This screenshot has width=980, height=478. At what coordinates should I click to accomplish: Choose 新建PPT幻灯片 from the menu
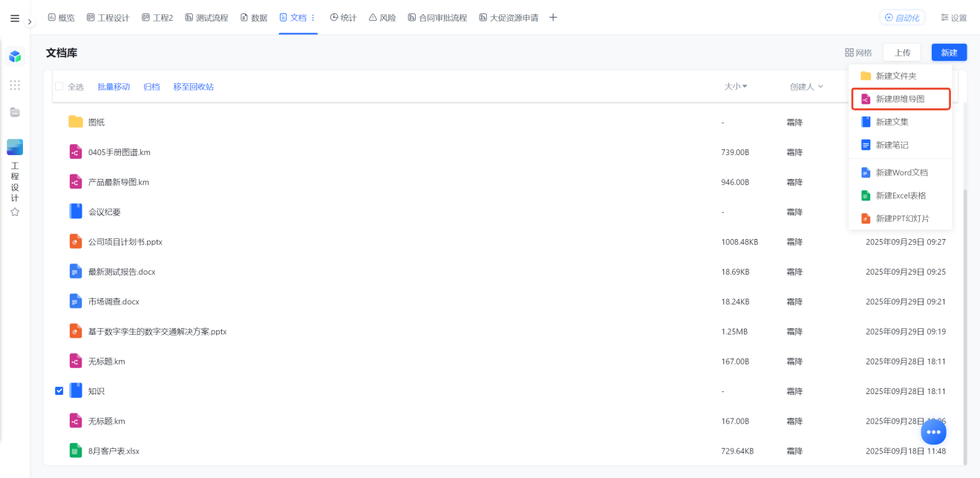pyautogui.click(x=900, y=218)
